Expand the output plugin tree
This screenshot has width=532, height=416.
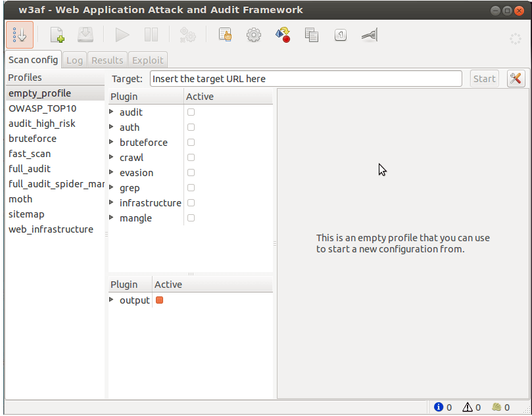[x=111, y=300]
